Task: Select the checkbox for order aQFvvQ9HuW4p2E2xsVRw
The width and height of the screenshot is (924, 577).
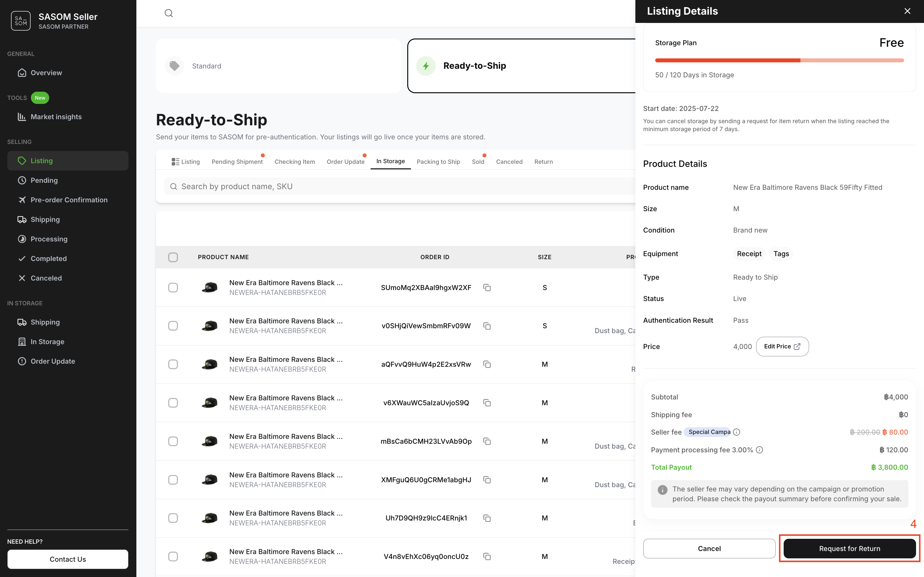Action: [173, 364]
